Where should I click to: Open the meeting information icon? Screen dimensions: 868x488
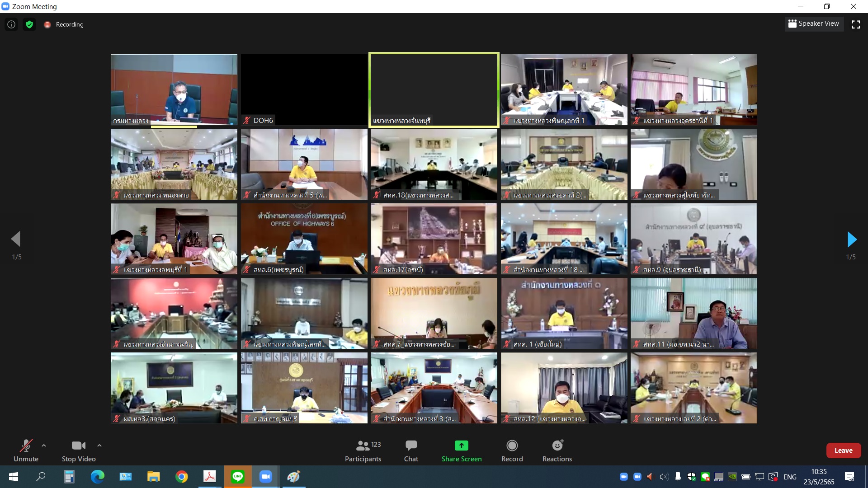(11, 24)
